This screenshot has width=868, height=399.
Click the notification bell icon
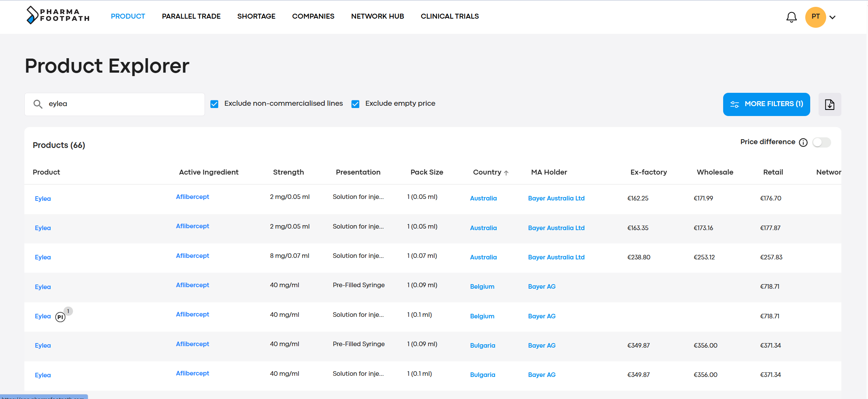(x=791, y=17)
